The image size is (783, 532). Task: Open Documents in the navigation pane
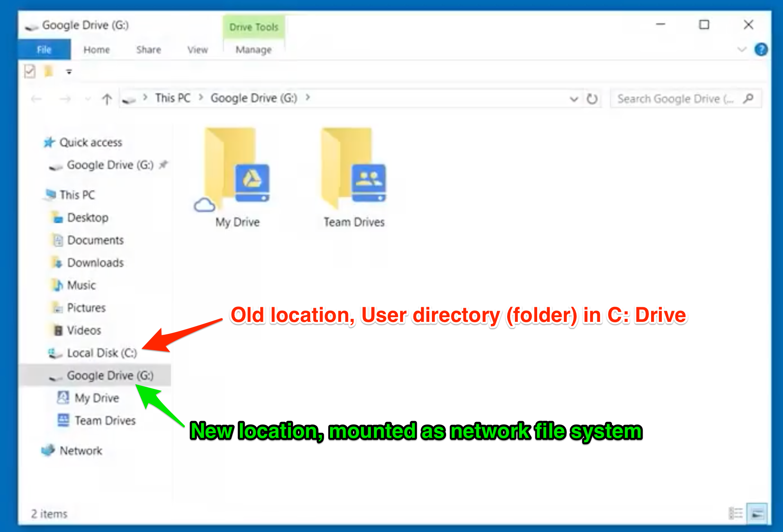(95, 240)
